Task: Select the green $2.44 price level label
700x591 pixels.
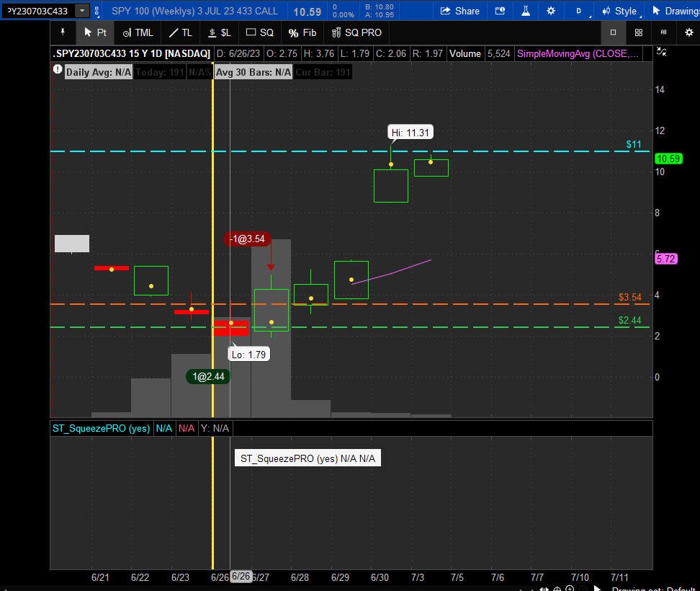Action: pyautogui.click(x=629, y=320)
